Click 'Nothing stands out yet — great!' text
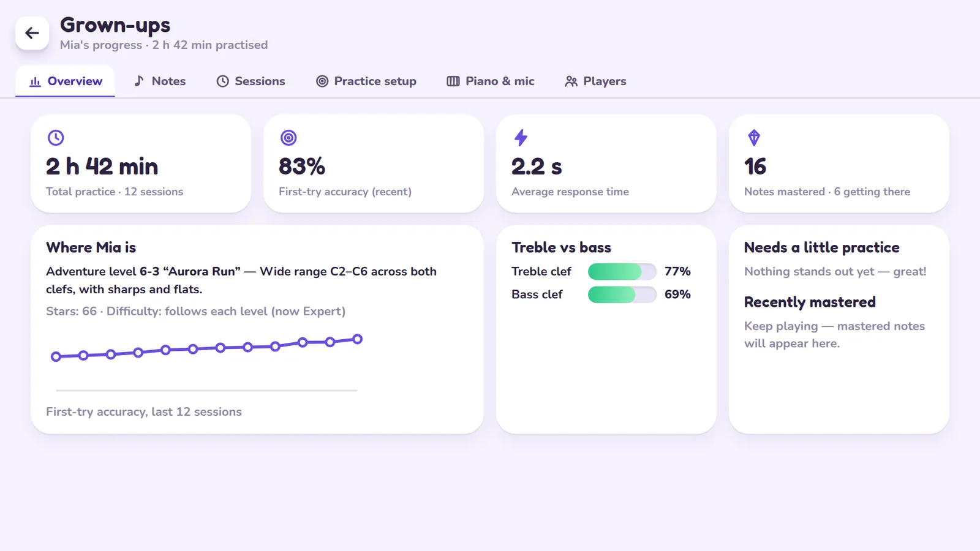The image size is (980, 551). 835,271
